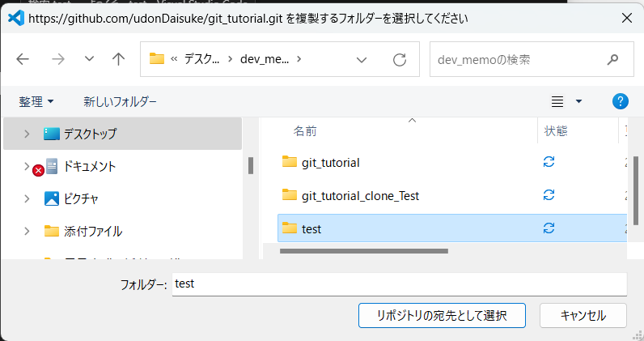Sort by the 状態 column header
Screen dimensions: 644x341
(x=555, y=130)
